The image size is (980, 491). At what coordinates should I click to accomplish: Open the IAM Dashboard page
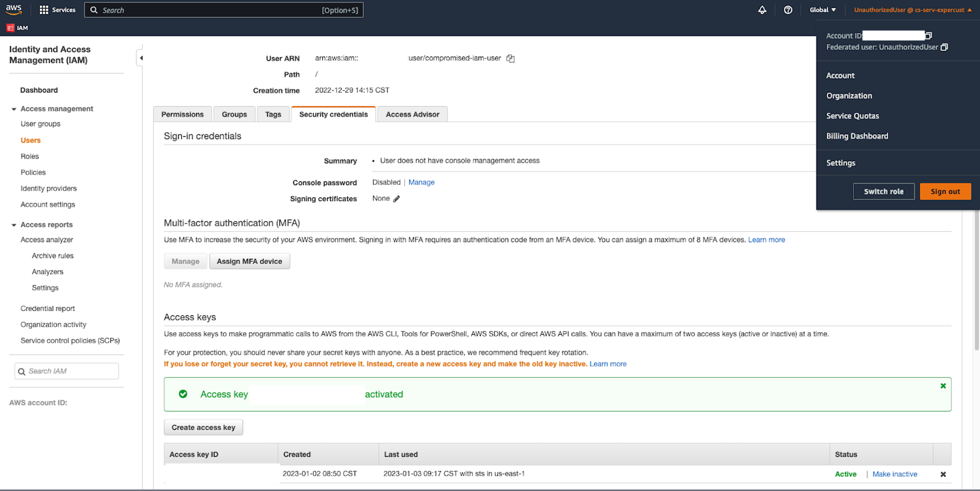point(39,90)
